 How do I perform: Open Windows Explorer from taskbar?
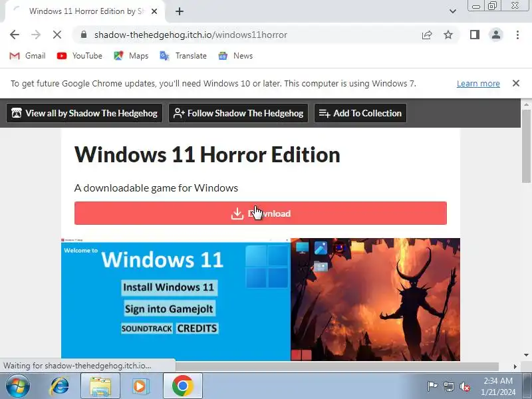point(100,386)
